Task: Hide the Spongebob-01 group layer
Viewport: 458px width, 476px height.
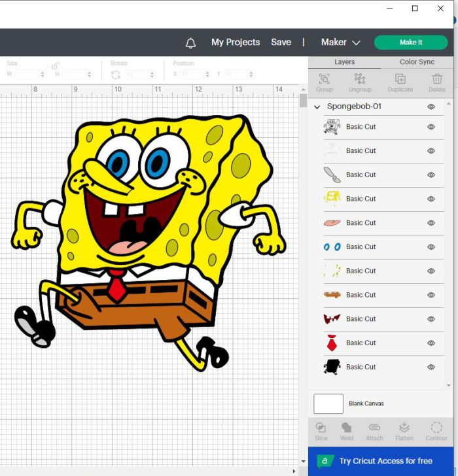Action: point(431,107)
